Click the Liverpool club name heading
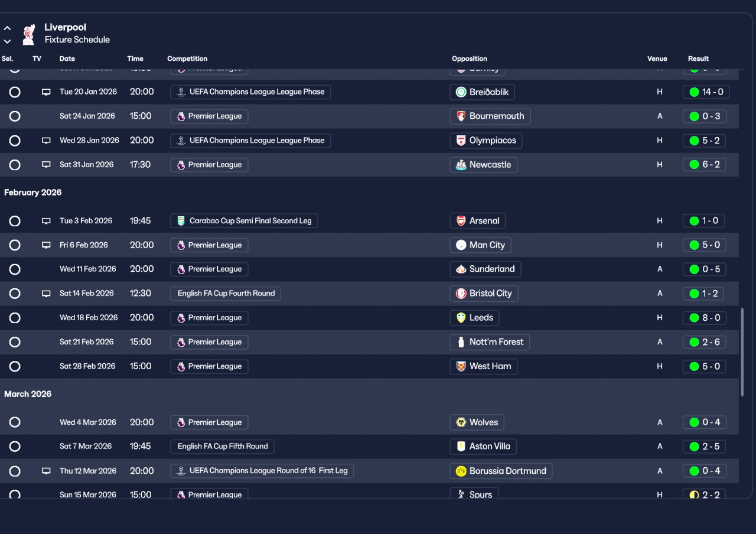 [x=65, y=27]
